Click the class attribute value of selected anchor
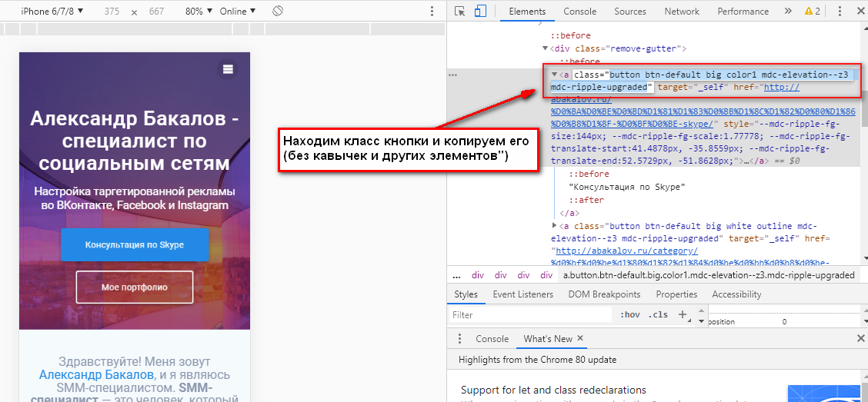This screenshot has height=402, width=868. tap(703, 81)
